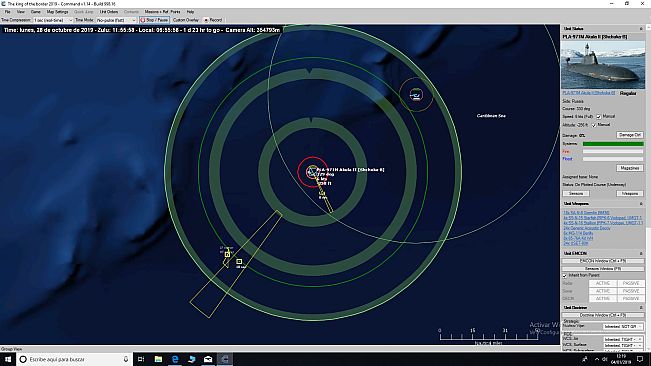Open File Explorer from the taskbar

(x=158, y=359)
